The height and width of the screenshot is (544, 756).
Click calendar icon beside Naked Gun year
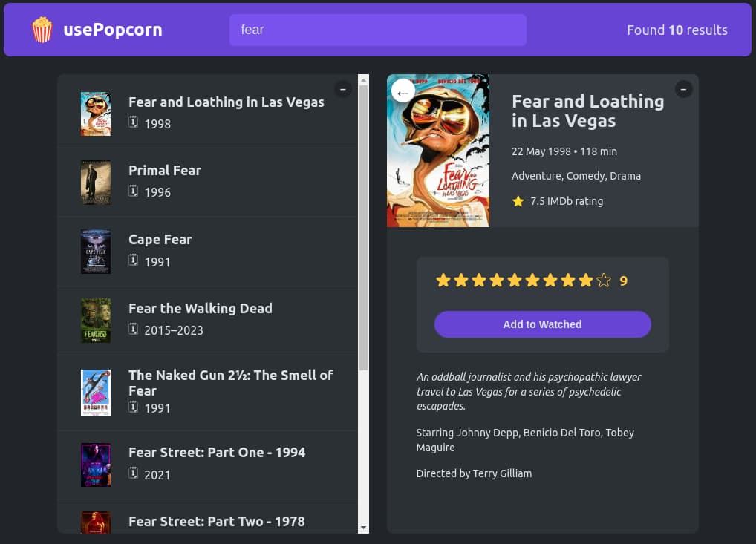tap(134, 407)
